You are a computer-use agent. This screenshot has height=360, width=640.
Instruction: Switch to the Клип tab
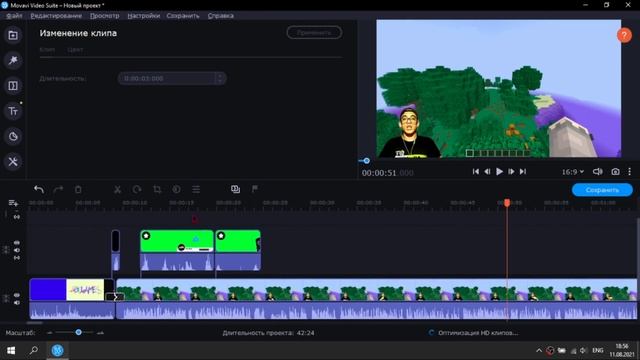(47, 49)
